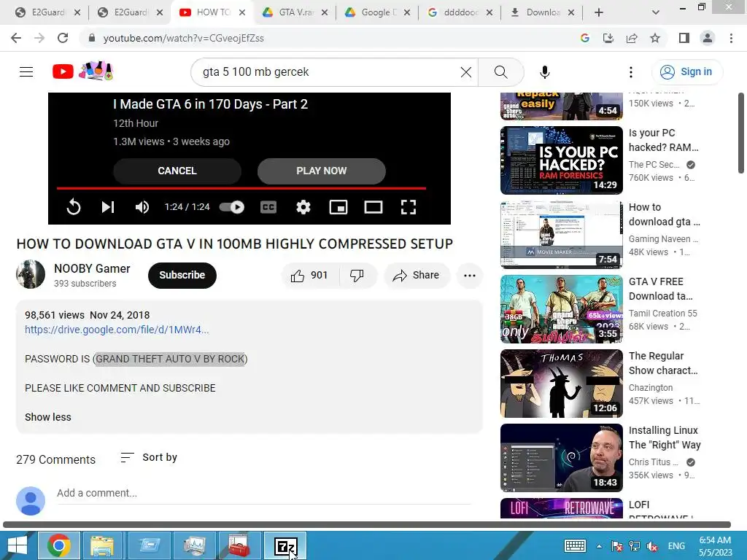
Task: Switch to the ddddooc Google tab
Action: (460, 12)
